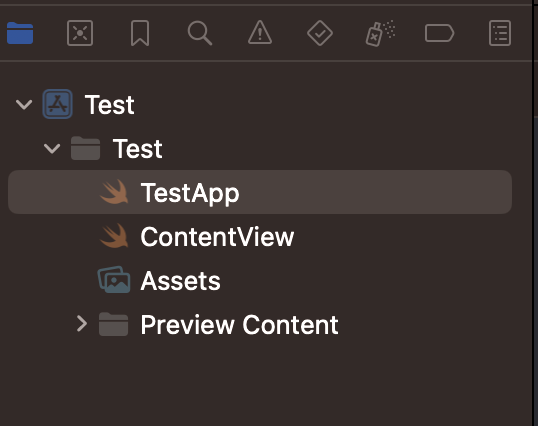
Task: Open the Test navigator diamond icon
Action: click(320, 33)
